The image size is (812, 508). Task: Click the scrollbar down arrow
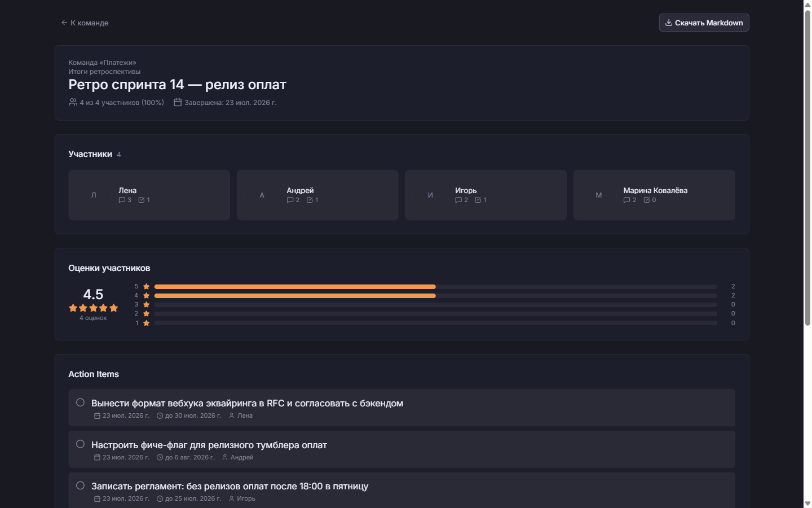click(807, 503)
